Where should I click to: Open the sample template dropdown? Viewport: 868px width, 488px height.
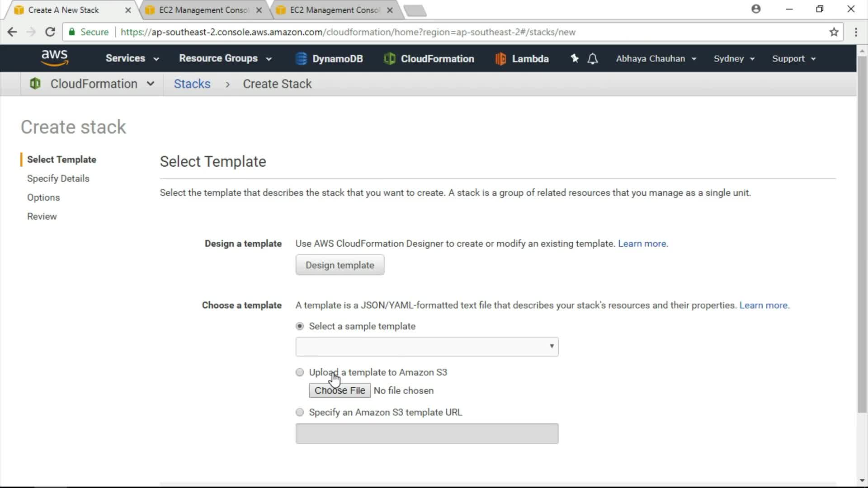tap(427, 347)
